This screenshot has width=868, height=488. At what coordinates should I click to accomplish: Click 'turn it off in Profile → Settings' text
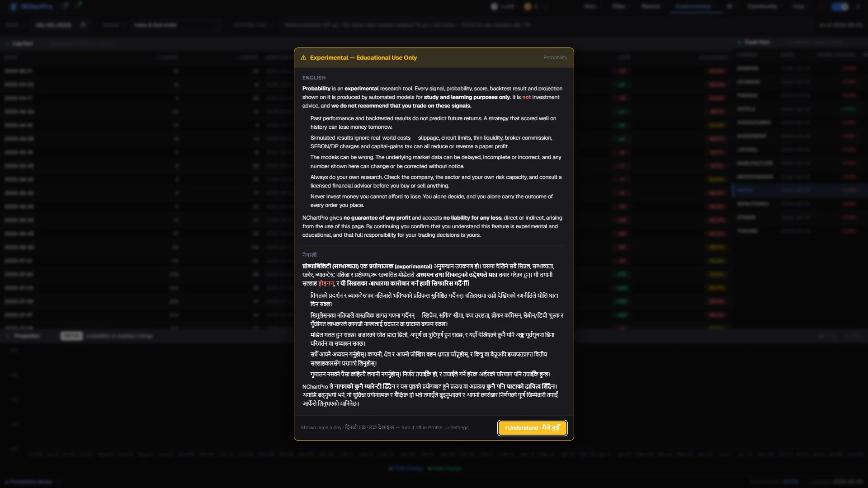[435, 427]
